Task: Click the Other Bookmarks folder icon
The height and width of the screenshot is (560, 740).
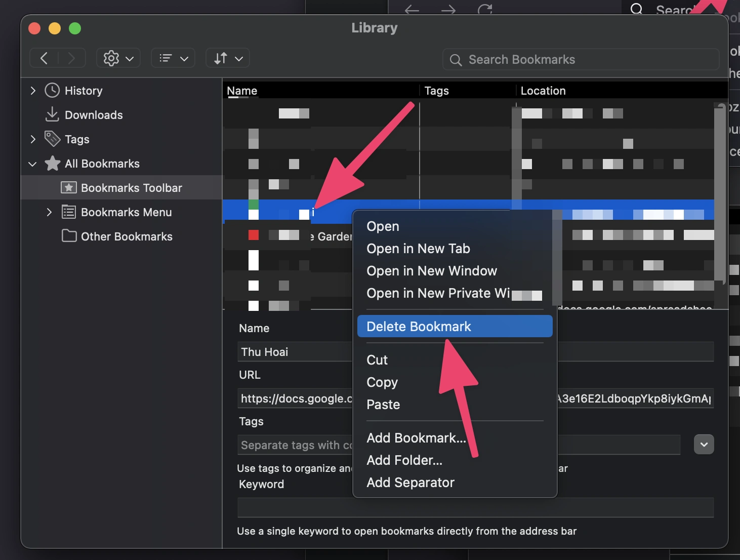Action: tap(69, 236)
